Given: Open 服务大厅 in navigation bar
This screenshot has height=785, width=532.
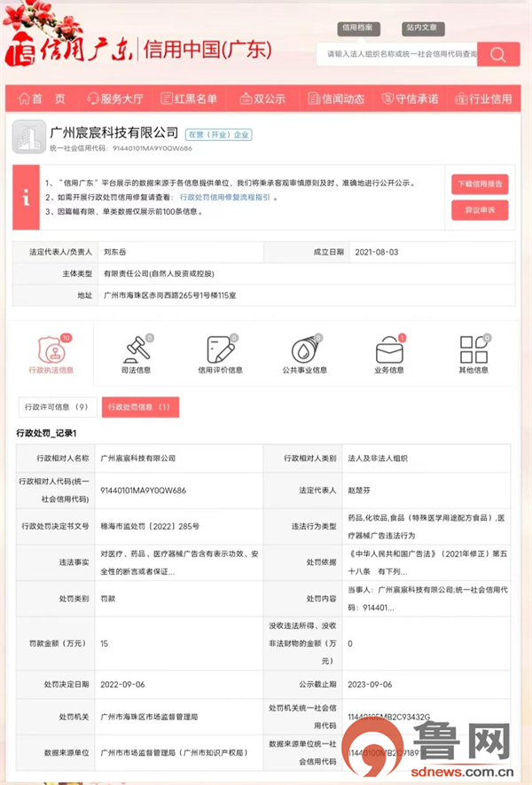Looking at the screenshot, I should 115,98.
